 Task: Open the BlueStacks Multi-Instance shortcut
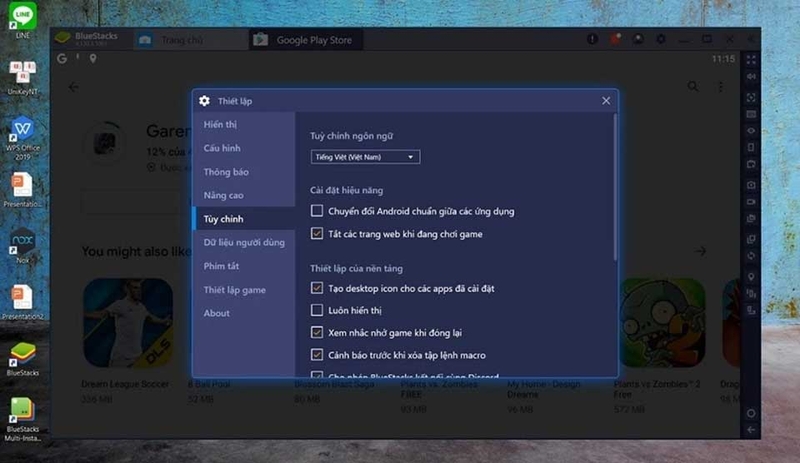pyautogui.click(x=22, y=420)
